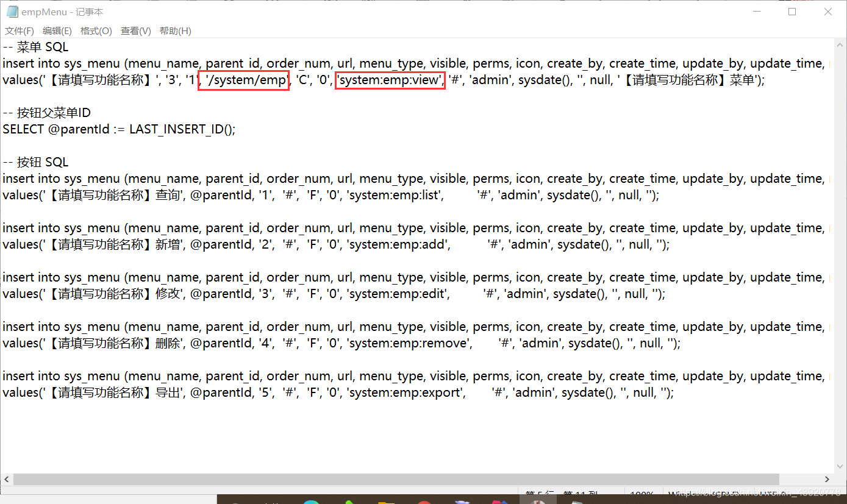Click the 'system:emp:edit' permission text
Image resolution: width=847 pixels, height=504 pixels.
pos(398,294)
